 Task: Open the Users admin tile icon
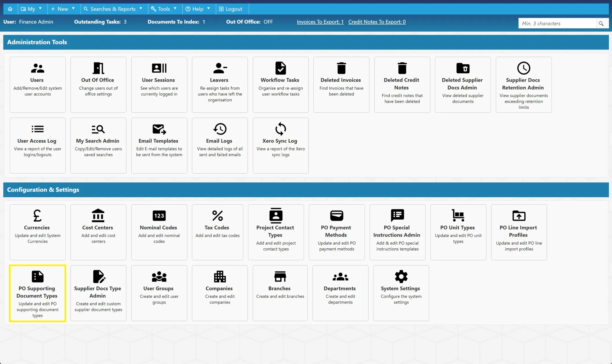[x=37, y=68]
